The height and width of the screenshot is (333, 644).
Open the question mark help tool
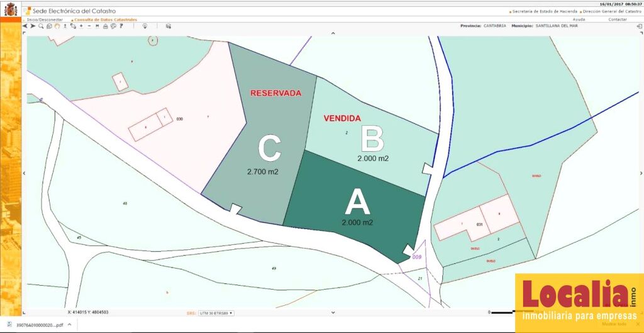(121, 26)
